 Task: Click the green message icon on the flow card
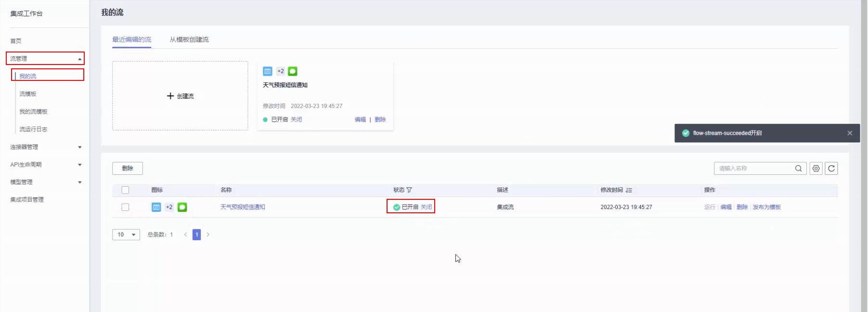pyautogui.click(x=293, y=71)
